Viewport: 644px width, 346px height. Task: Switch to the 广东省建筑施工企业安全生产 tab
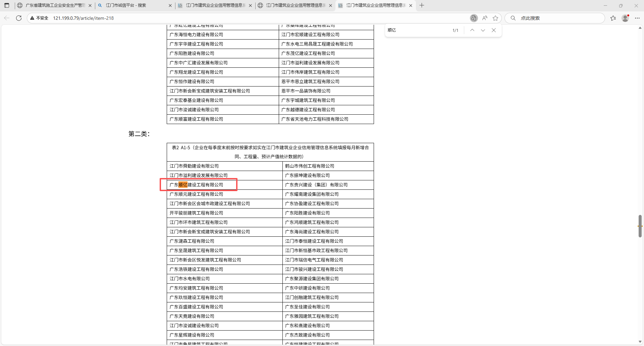(54, 5)
